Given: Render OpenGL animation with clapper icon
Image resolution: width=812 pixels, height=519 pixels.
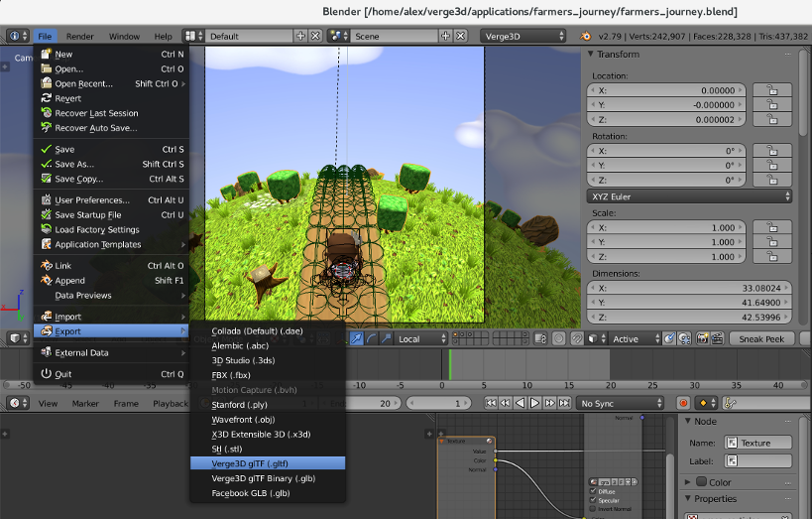Looking at the screenshot, I should pos(717,338).
